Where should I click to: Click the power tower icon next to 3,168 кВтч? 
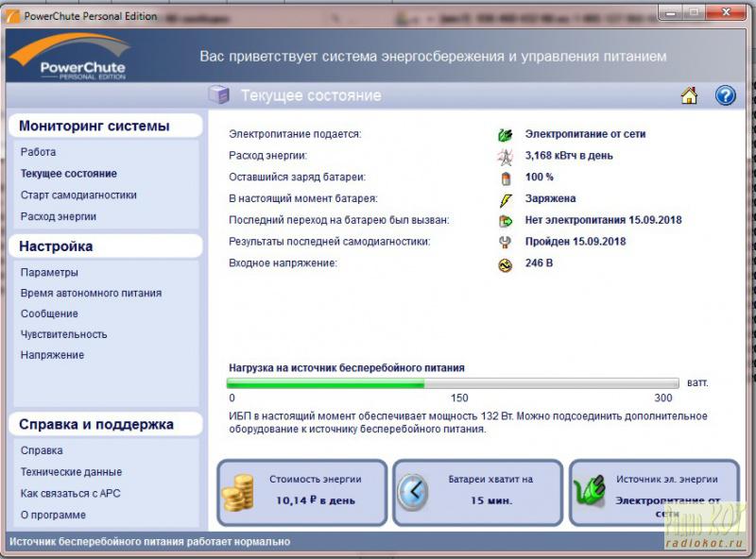pyautogui.click(x=505, y=156)
